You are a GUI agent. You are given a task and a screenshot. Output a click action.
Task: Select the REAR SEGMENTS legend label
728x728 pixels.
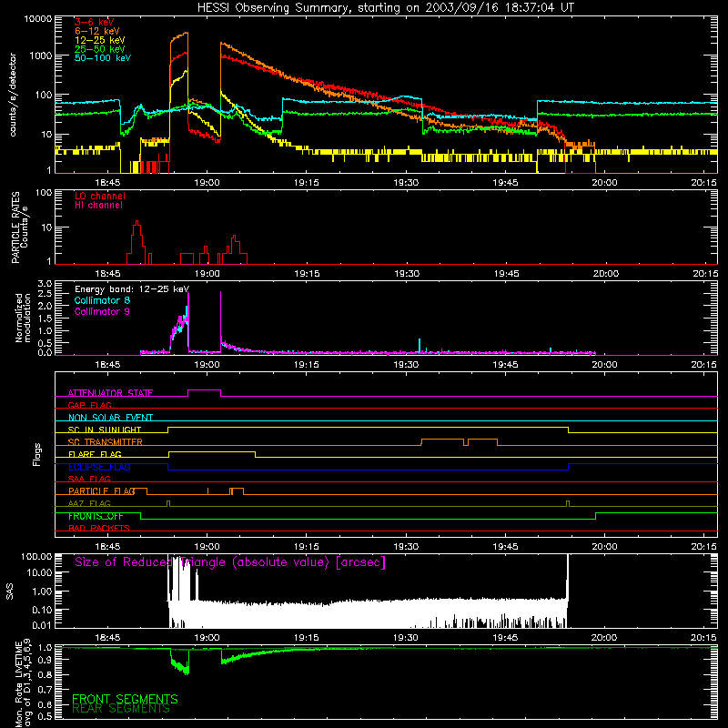(121, 709)
